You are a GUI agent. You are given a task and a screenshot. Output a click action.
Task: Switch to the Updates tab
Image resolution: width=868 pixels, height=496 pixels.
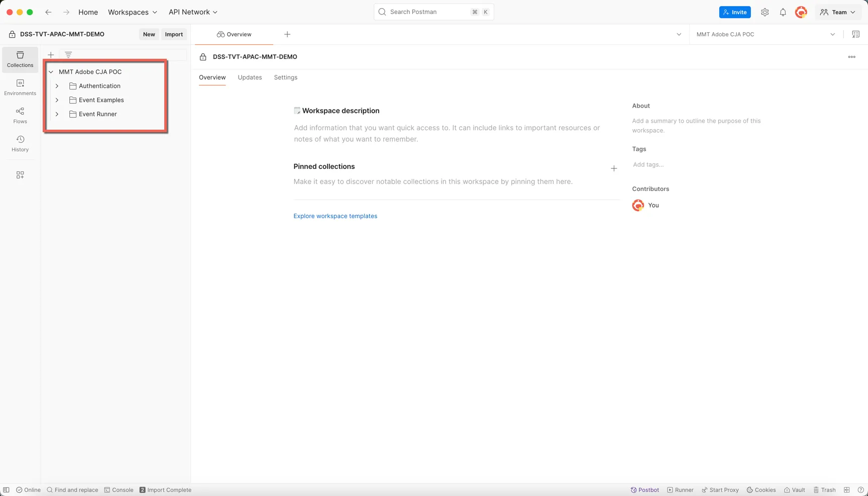point(250,77)
